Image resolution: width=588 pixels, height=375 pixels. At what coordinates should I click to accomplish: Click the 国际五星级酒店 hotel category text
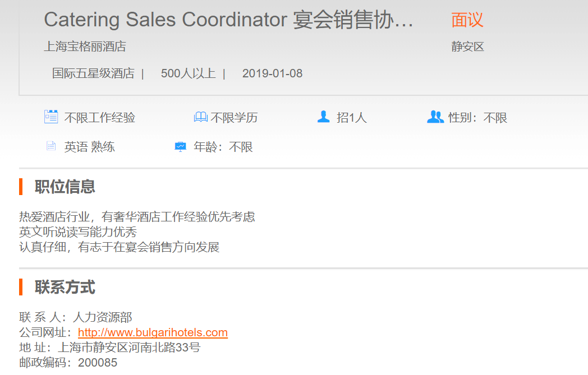click(93, 73)
